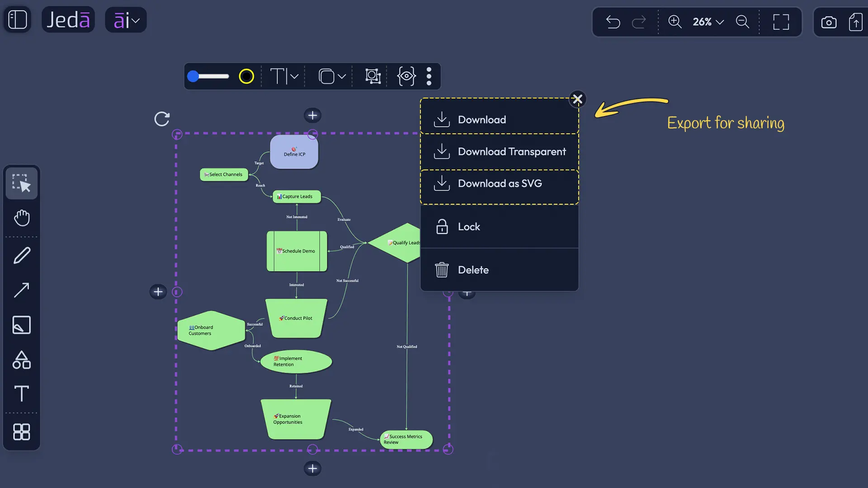This screenshot has height=488, width=868.
Task: Choose Download Transparent option
Action: click(500, 152)
